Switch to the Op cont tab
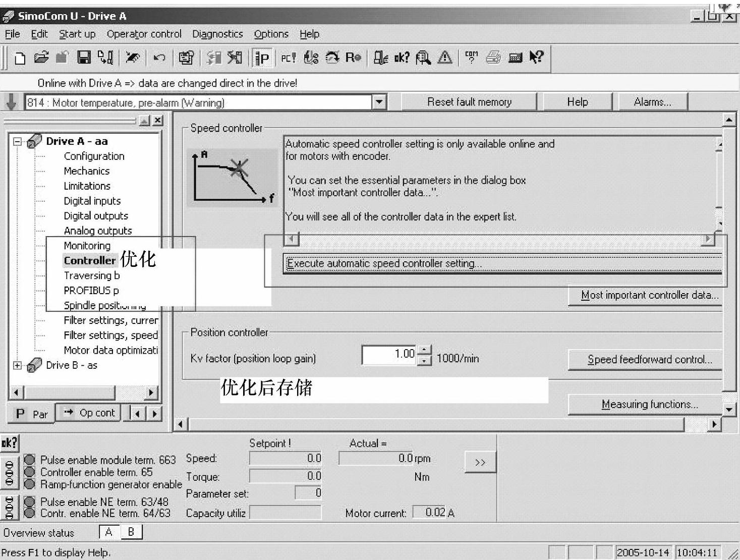Screen dimensions: 740x560 pos(89,413)
